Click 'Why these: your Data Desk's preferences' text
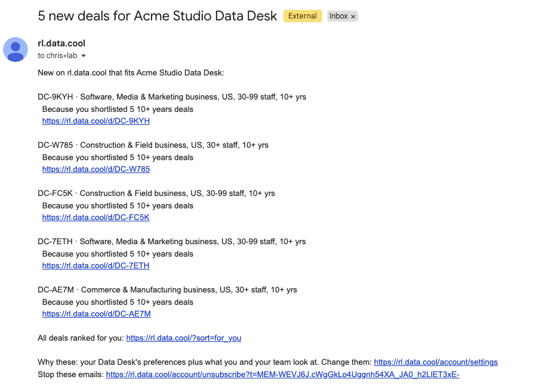 [178, 362]
